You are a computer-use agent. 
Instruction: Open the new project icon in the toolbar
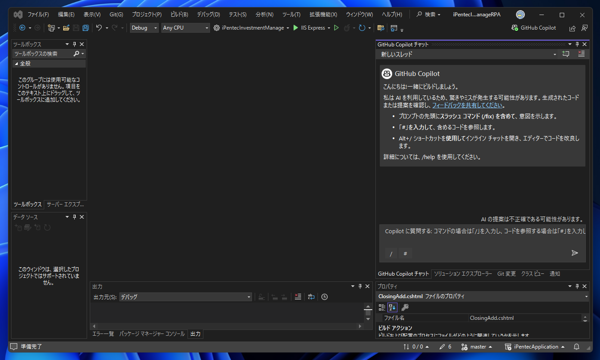(x=51, y=28)
